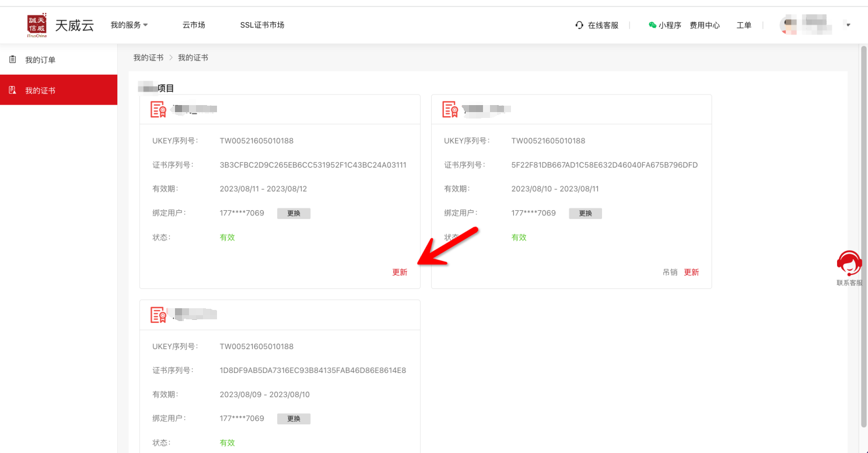This screenshot has width=868, height=453.
Task: Open the floating 联系客服 support widget
Action: pyautogui.click(x=849, y=267)
